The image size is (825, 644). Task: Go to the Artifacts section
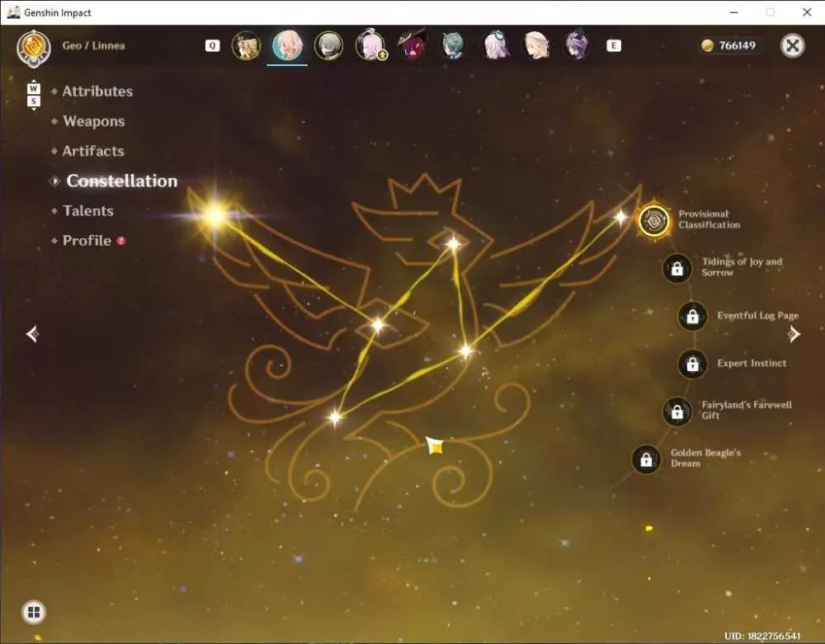point(93,152)
